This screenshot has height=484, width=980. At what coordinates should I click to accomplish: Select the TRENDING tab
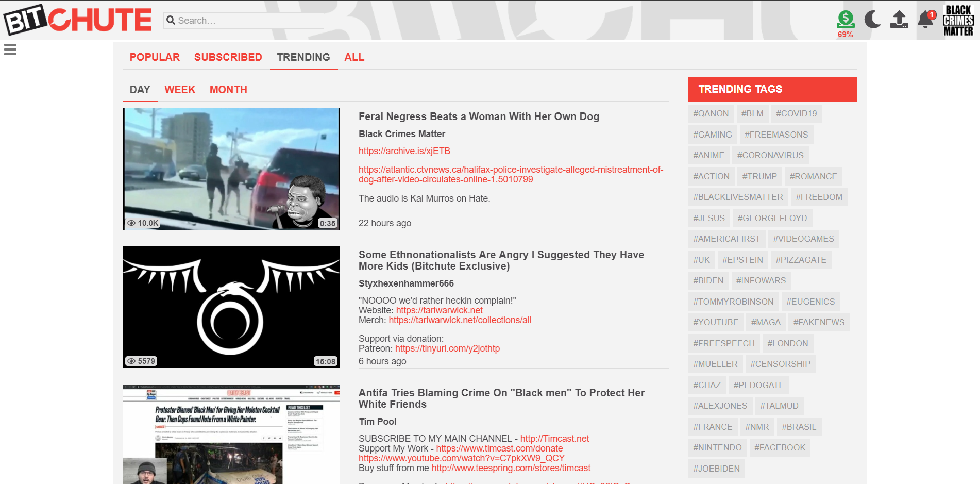tap(303, 57)
